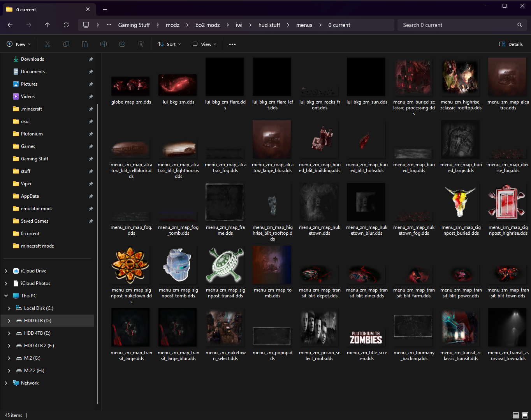Viewport: 531px width, 420px height.
Task: Expand the iCloud Drive tree node
Action: click(x=6, y=271)
